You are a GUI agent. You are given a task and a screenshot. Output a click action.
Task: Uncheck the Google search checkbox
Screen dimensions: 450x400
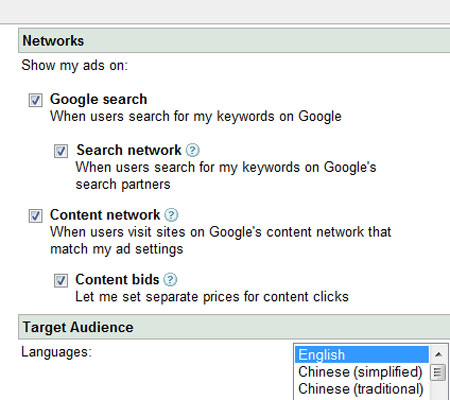[x=35, y=100]
